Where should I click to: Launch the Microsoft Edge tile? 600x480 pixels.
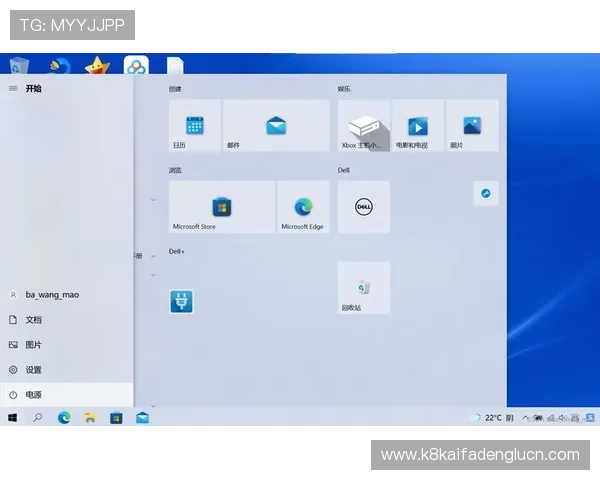(x=303, y=207)
